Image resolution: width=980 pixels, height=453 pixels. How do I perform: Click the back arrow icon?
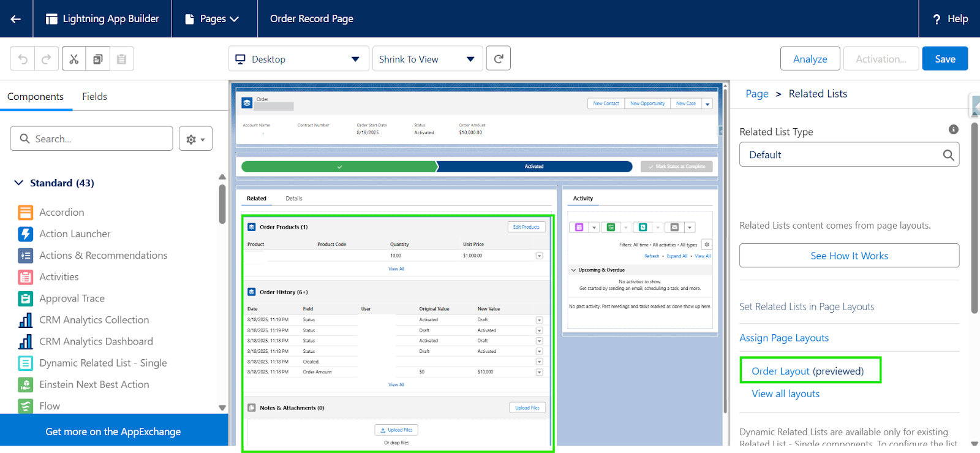tap(16, 19)
